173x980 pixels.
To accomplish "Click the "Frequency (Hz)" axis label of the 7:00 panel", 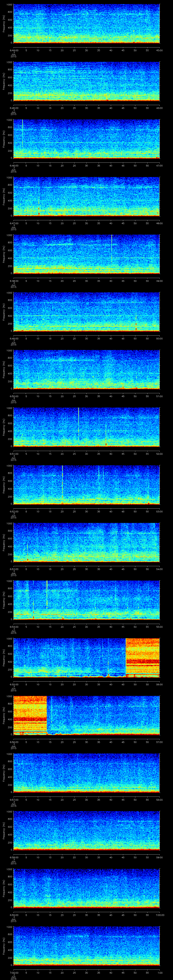I will (4, 946).
